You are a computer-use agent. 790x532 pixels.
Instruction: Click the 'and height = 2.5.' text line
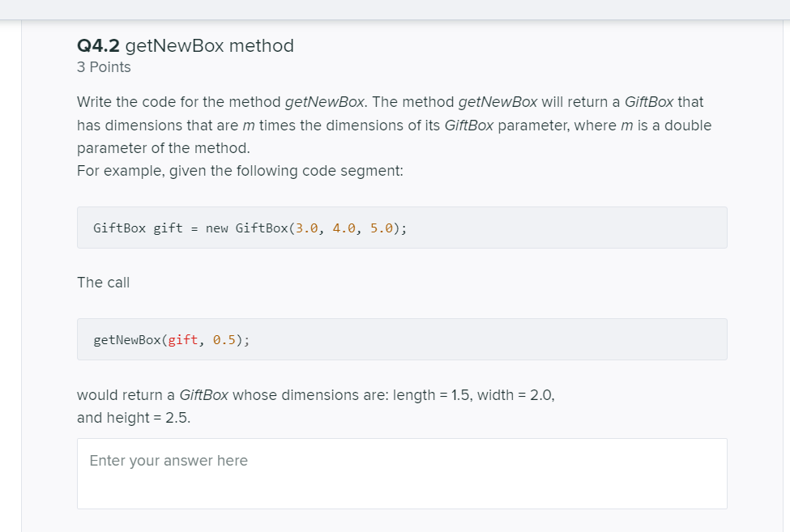point(134,418)
